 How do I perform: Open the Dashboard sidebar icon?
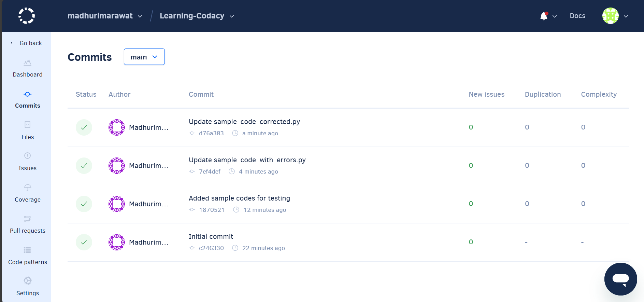(28, 63)
